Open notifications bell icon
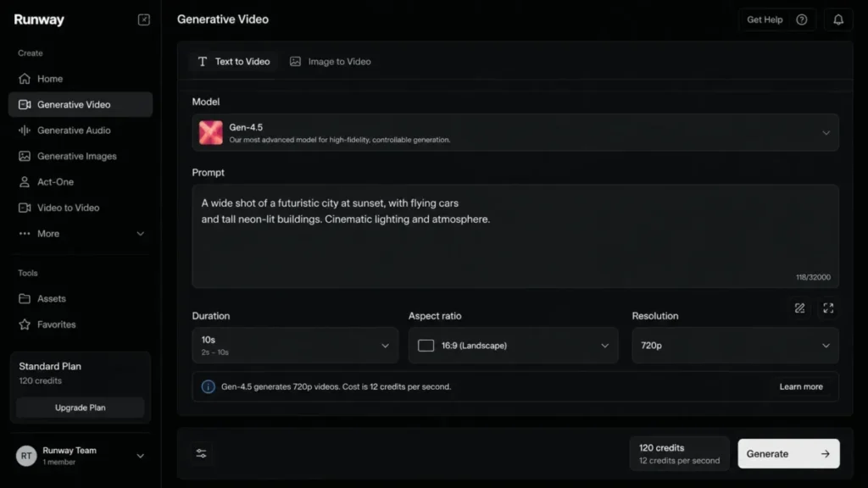Image resolution: width=868 pixels, height=488 pixels. tap(838, 20)
